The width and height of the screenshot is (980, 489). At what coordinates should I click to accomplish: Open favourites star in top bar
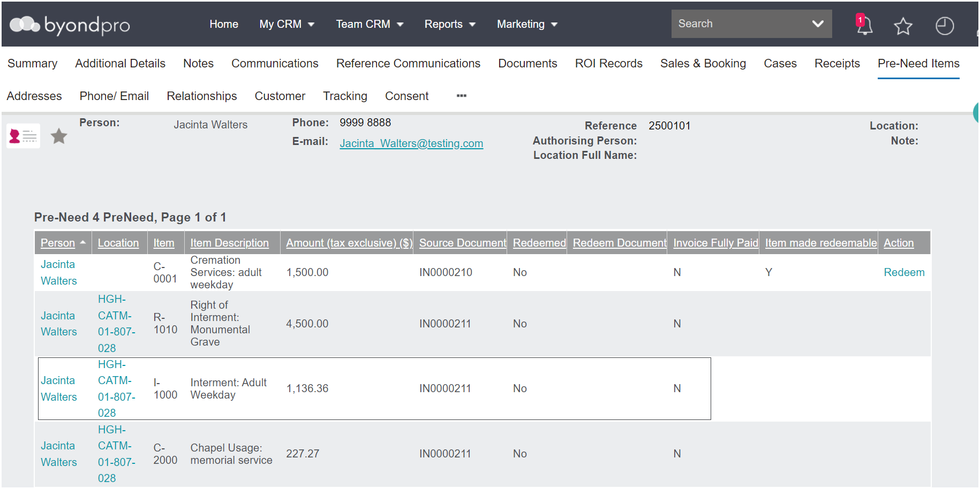(903, 25)
